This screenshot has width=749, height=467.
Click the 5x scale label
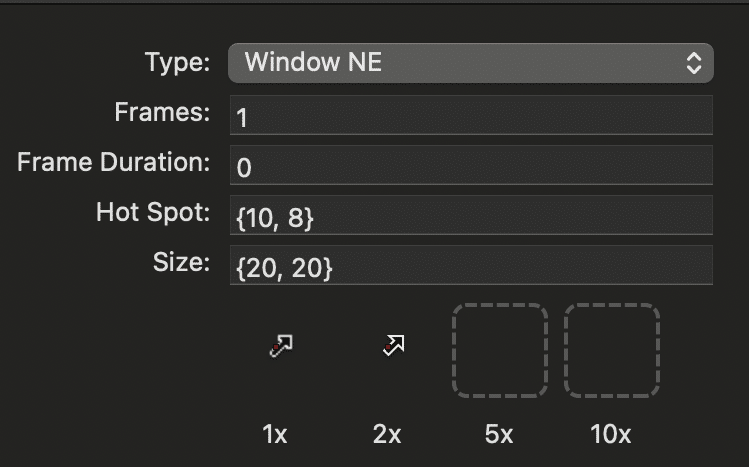[x=499, y=435]
